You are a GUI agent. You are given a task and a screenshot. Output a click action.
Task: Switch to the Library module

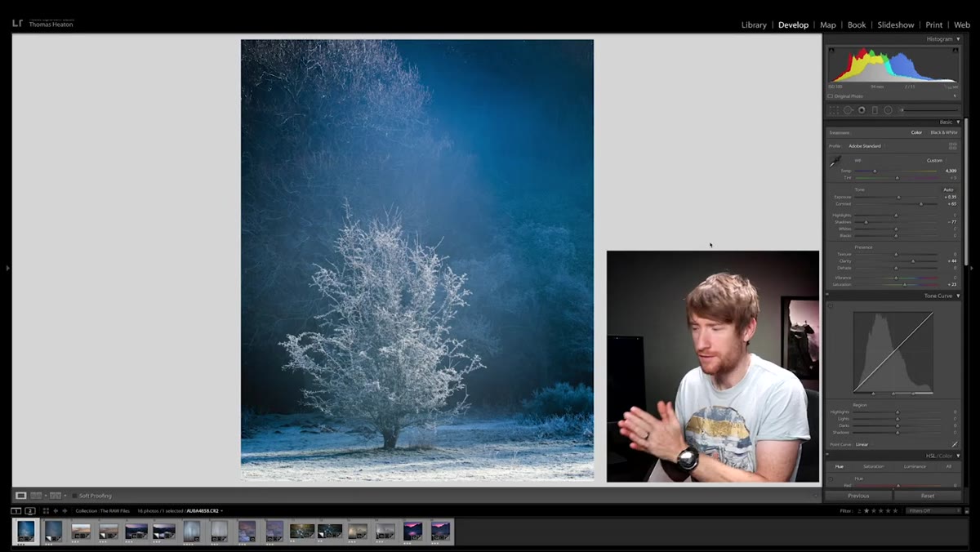tap(754, 24)
